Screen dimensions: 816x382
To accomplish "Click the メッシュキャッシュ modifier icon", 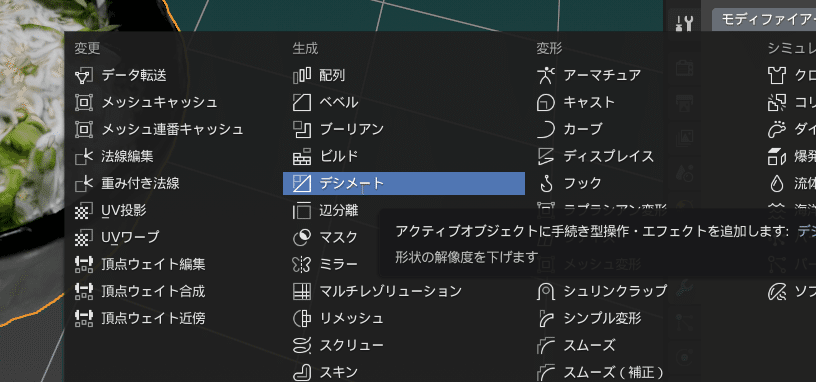I will pos(83,103).
